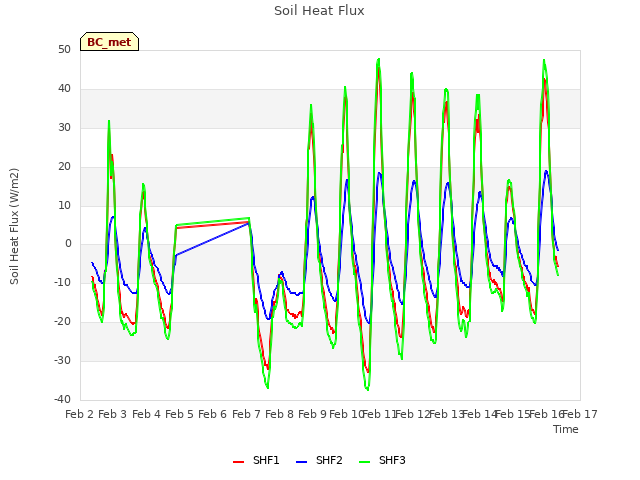Image resolution: width=640 pixels, height=480 pixels.
Task: Click the 30 y-axis tick label
Action: [x=64, y=128]
